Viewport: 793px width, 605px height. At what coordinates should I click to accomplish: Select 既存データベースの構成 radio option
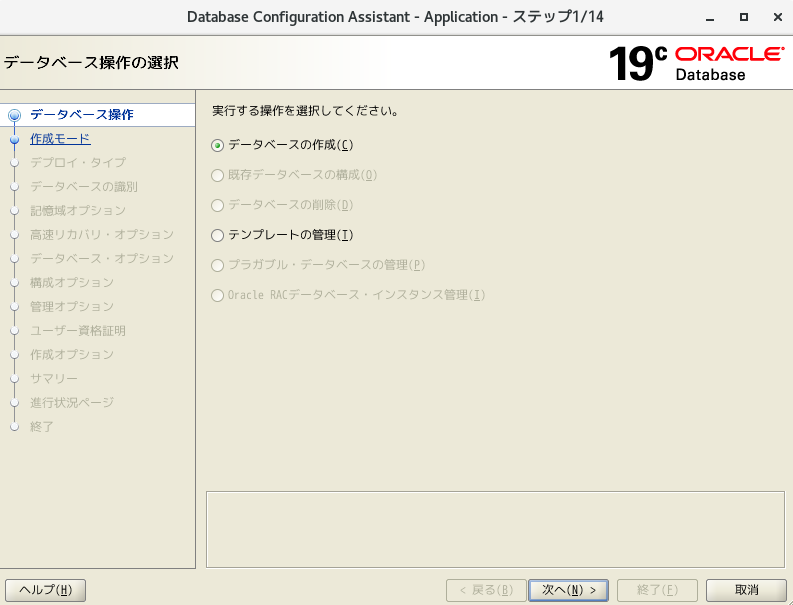pos(294,176)
